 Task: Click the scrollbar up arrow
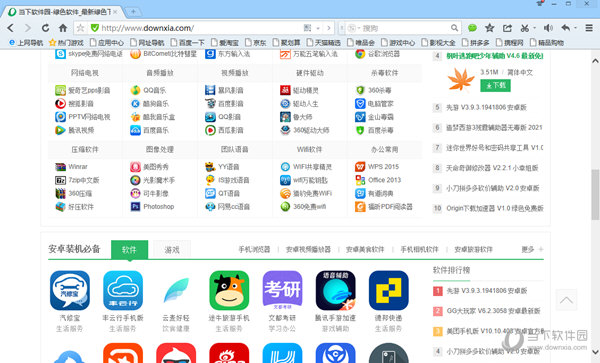(x=595, y=60)
